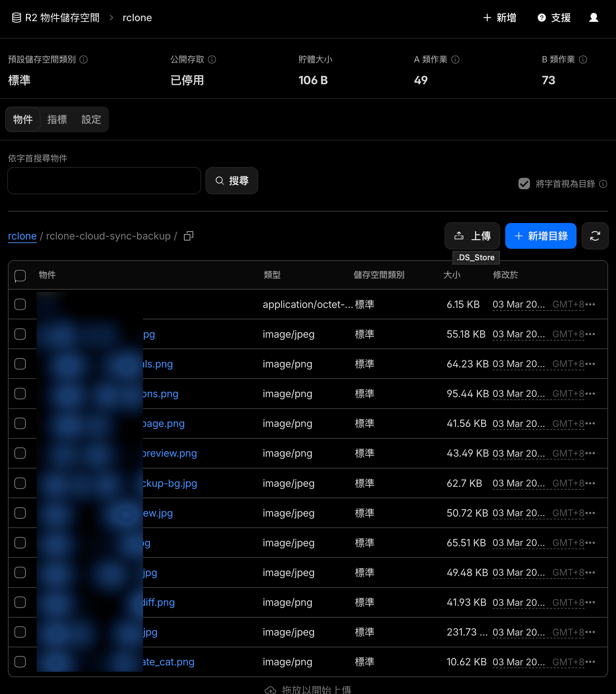Toggle the 將字首視為目錄 checkbox
Viewport: 616px width, 694px height.
click(524, 184)
